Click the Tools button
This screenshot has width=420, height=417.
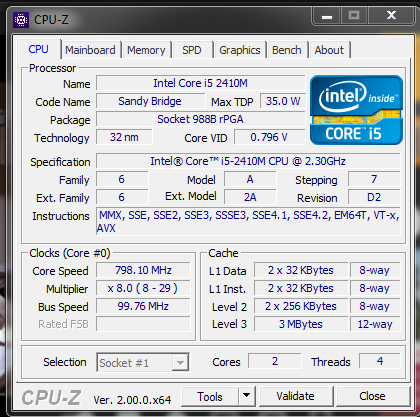(210, 396)
